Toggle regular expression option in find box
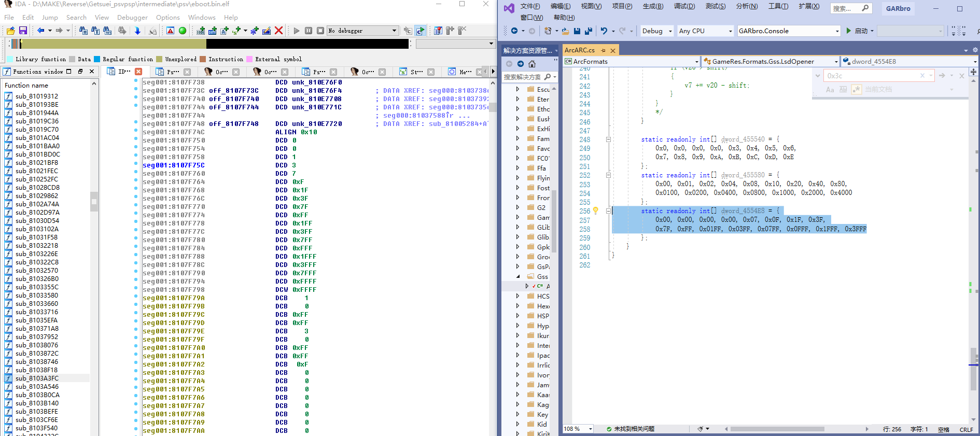 pyautogui.click(x=856, y=90)
